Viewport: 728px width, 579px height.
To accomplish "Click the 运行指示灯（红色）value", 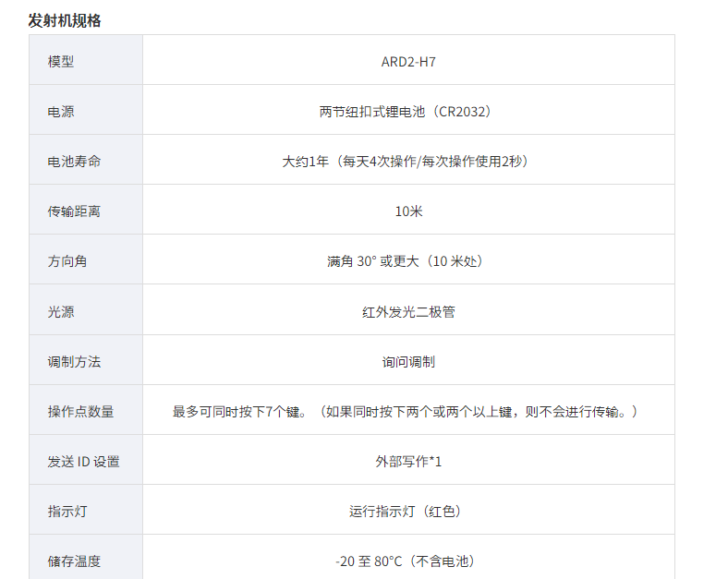I will coord(408,511).
